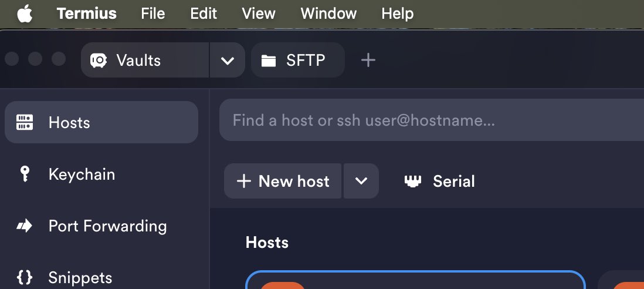
Task: Click the New host button
Action: [283, 181]
